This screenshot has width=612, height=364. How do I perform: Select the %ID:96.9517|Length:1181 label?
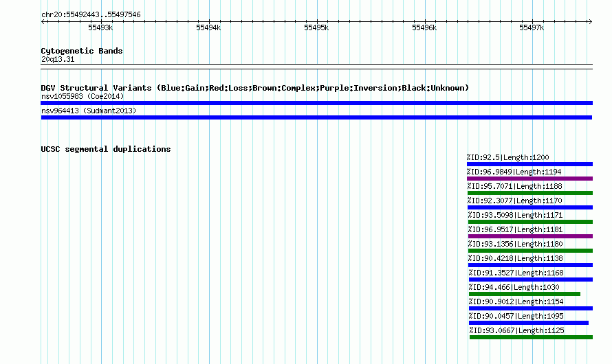click(515, 229)
